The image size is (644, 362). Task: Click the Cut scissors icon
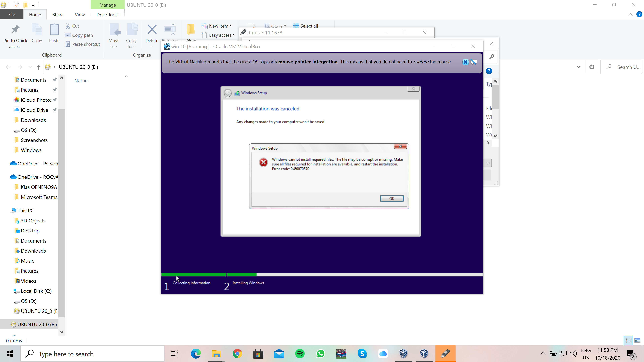(x=68, y=26)
